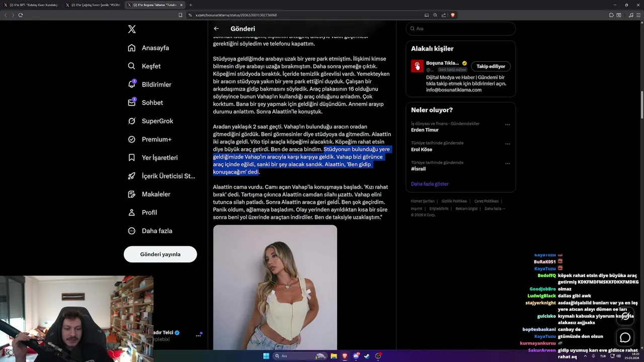Click the taskbar Ara search box

pyautogui.click(x=300, y=356)
